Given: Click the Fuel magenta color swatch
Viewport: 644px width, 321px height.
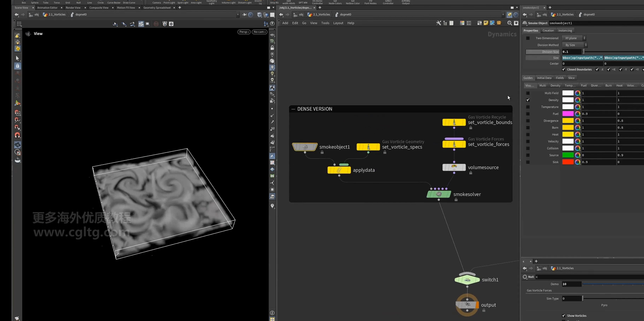Looking at the screenshot, I should point(568,114).
